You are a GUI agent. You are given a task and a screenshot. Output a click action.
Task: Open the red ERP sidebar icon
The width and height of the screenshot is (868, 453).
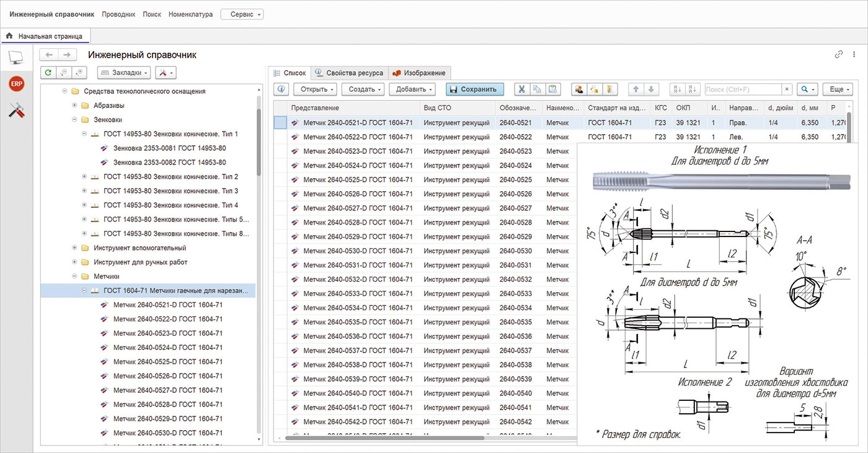click(16, 84)
